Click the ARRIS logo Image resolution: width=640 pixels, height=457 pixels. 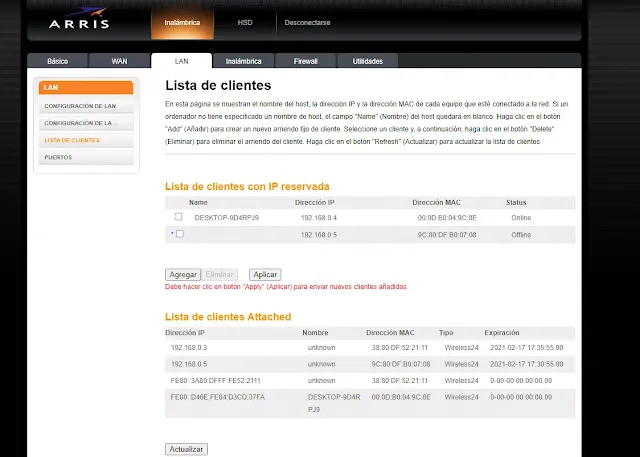point(79,19)
